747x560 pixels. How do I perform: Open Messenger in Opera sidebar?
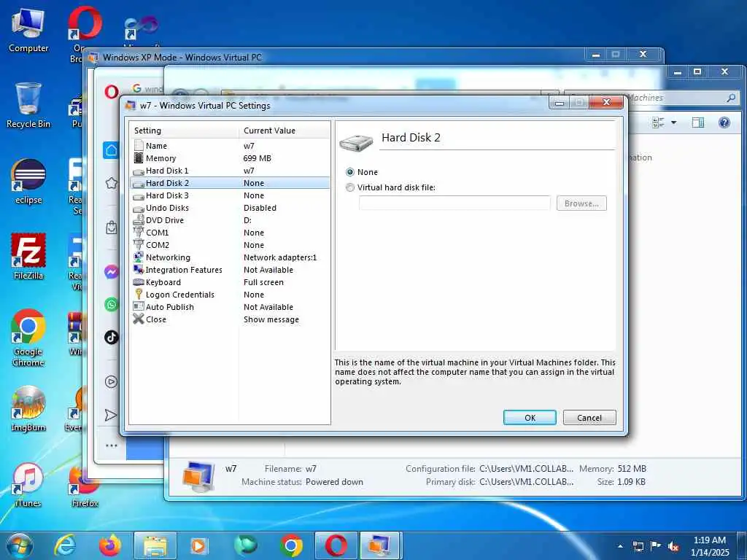[111, 272]
